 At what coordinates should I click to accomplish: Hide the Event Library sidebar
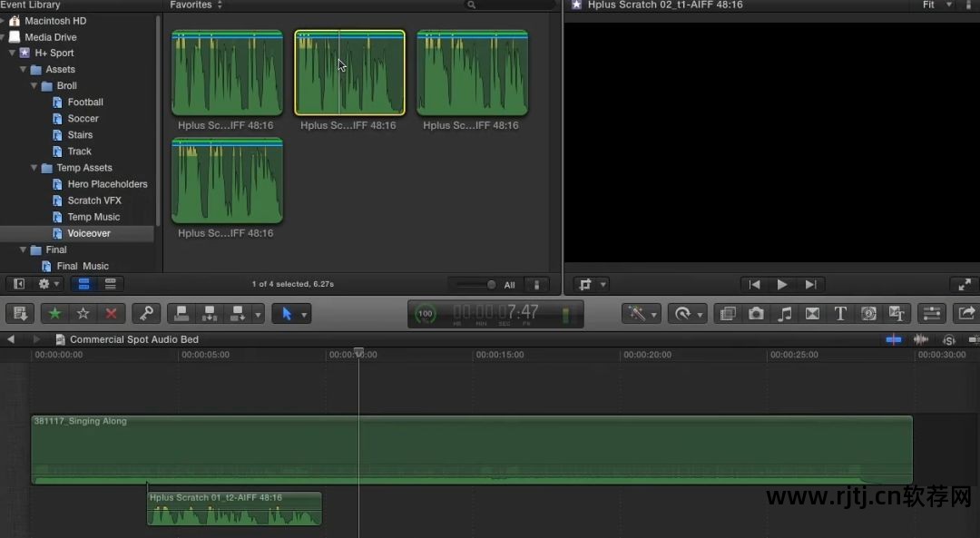(19, 284)
